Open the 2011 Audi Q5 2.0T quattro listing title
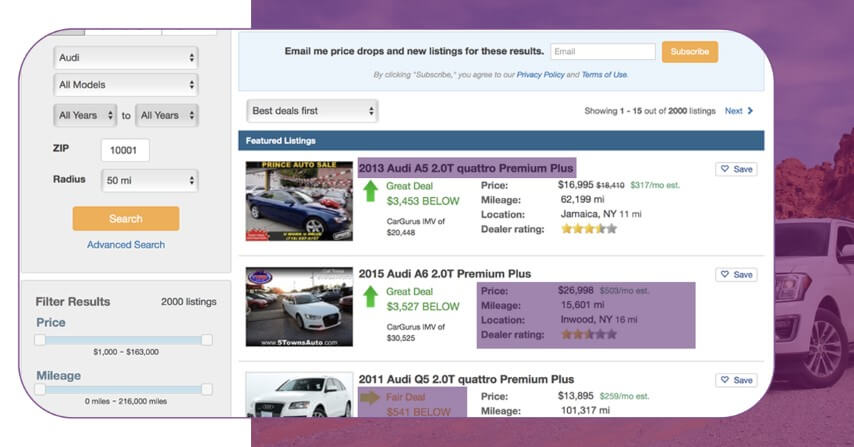The width and height of the screenshot is (854, 447). (466, 379)
